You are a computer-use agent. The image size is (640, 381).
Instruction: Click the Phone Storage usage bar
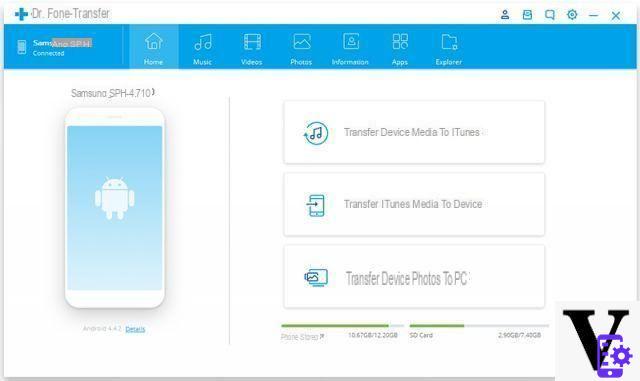point(342,325)
